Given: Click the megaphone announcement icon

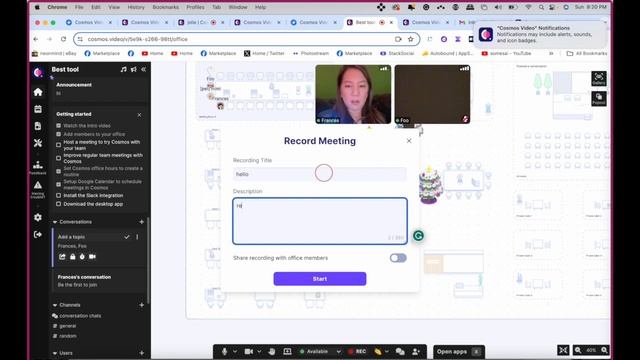Looking at the screenshot, I should click(x=134, y=69).
